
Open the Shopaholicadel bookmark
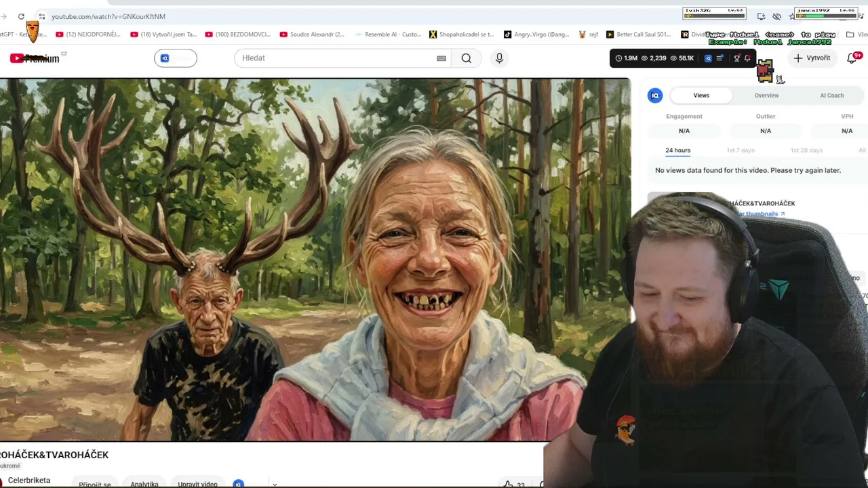[462, 35]
